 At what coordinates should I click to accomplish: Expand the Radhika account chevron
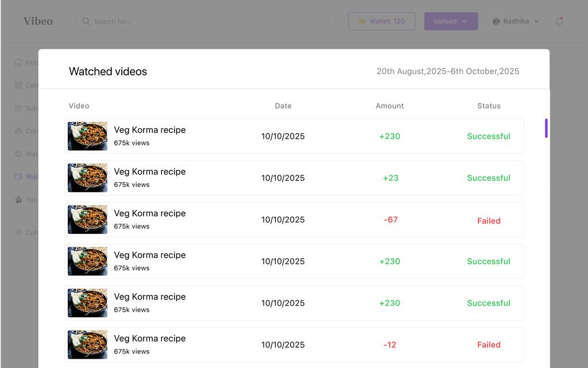pyautogui.click(x=536, y=21)
